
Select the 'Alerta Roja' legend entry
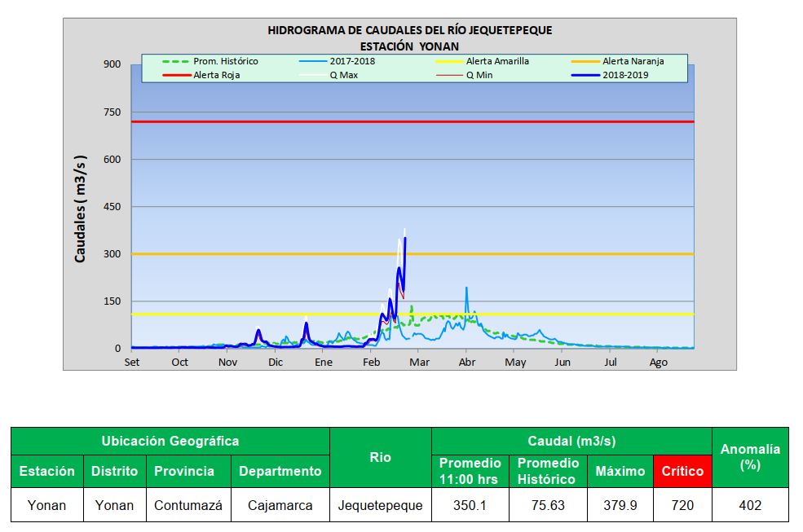[x=216, y=75]
